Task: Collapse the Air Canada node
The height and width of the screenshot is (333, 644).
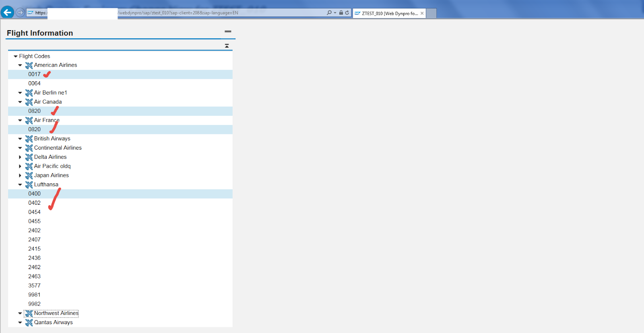Action: [x=20, y=102]
